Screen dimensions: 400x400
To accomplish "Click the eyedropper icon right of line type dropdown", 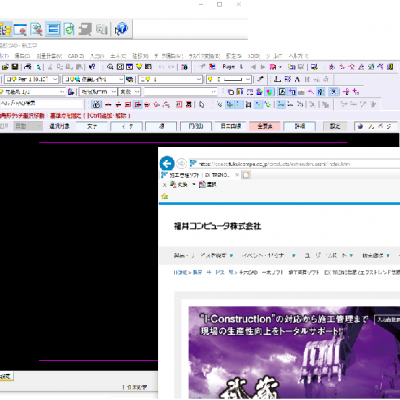I will point(261,79).
